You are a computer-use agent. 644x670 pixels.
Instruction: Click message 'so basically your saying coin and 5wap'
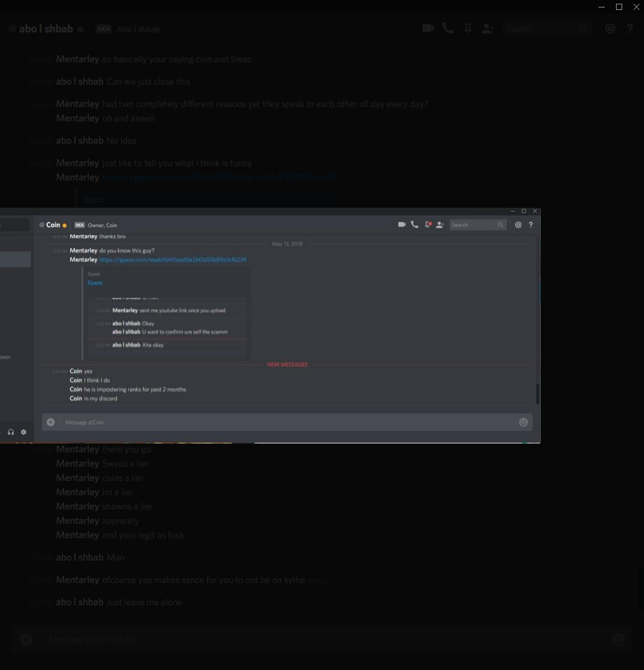(x=177, y=59)
